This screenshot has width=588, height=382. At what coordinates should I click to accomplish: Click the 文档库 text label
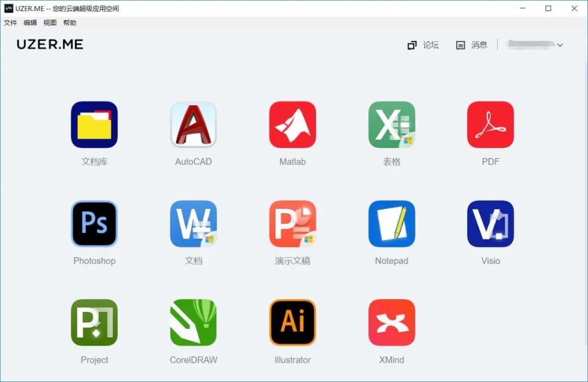tap(95, 162)
